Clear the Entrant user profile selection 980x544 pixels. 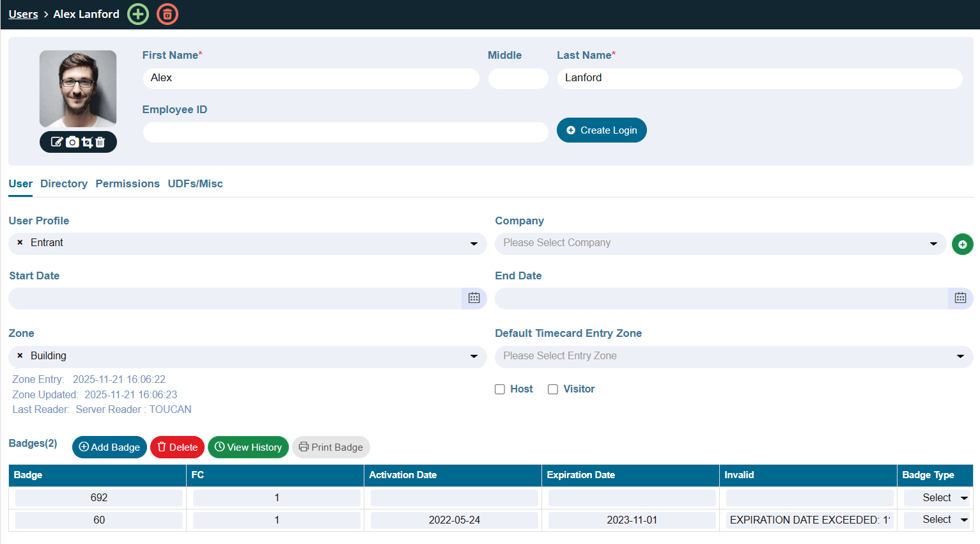(x=20, y=243)
